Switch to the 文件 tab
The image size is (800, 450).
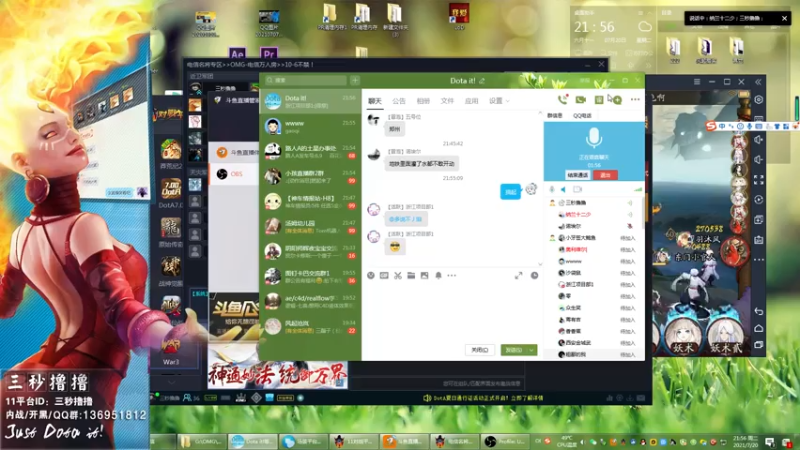point(447,101)
